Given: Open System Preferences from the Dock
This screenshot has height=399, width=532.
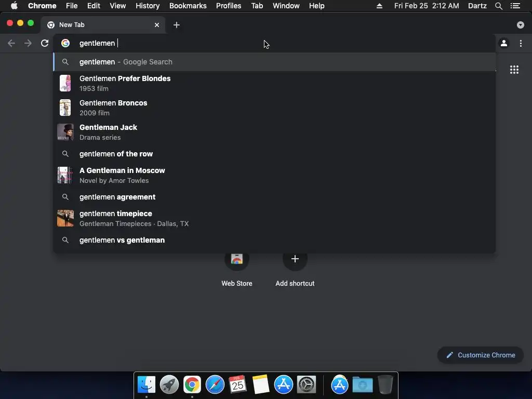Looking at the screenshot, I should (307, 384).
